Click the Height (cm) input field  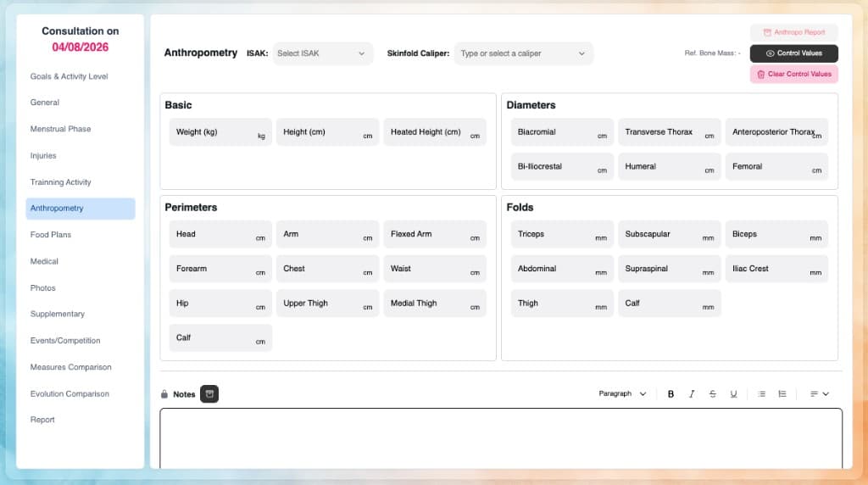click(x=328, y=131)
